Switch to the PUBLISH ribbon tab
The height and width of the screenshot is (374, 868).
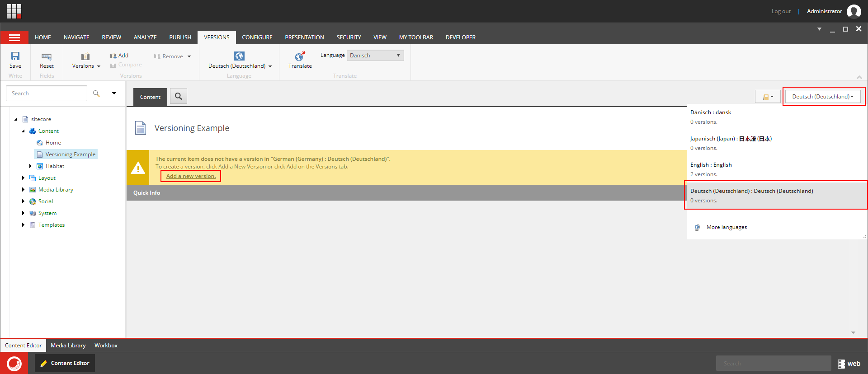(x=180, y=37)
